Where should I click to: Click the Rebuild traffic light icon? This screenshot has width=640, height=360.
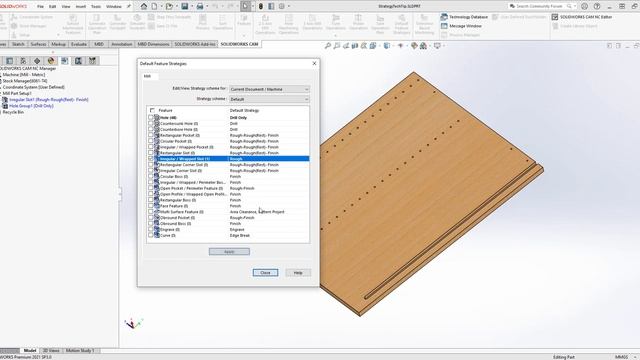click(260, 6)
